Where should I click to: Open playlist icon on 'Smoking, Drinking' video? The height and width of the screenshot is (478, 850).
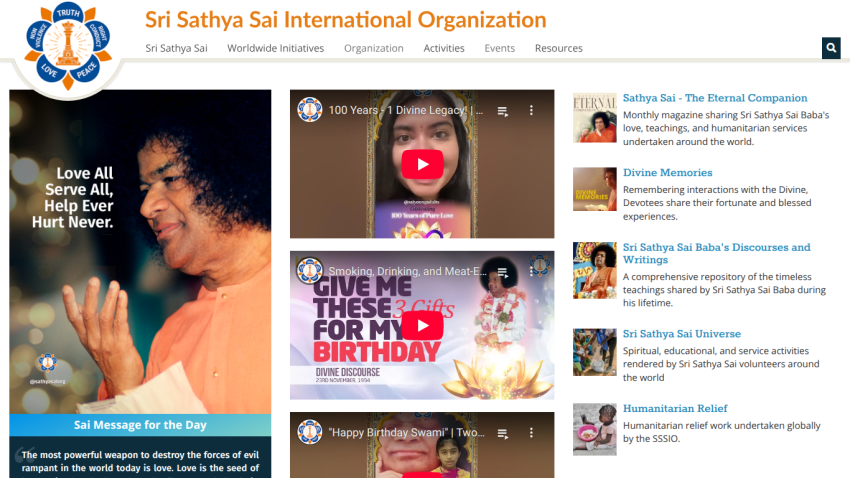click(x=503, y=272)
